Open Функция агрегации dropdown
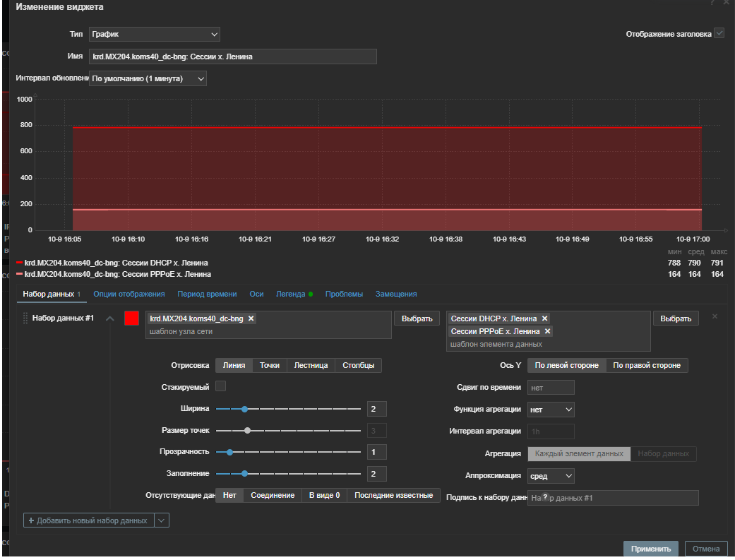 tap(551, 410)
